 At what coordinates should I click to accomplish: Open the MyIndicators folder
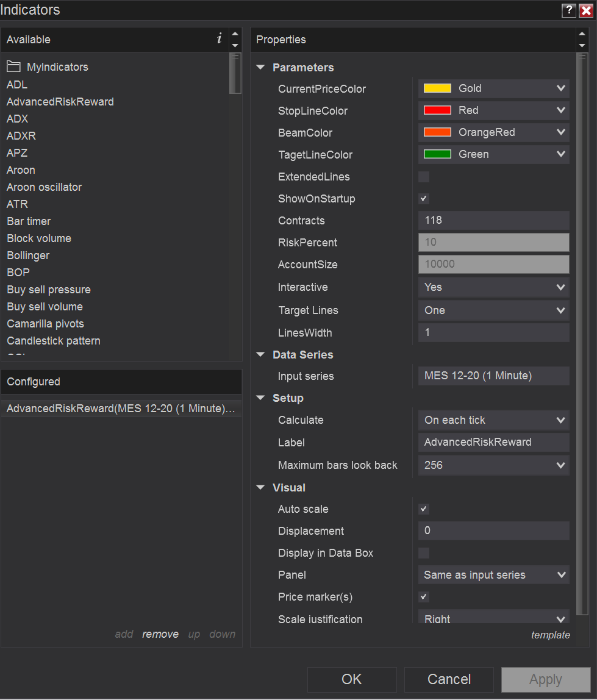click(57, 67)
